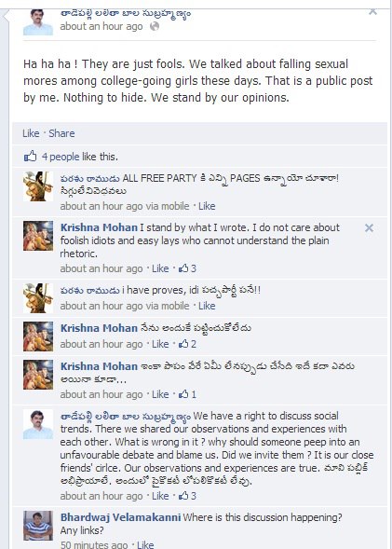This screenshot has width=392, height=549.
Task: Click thumbs-up count 1 on Krishna Mohan comment
Action: [187, 394]
